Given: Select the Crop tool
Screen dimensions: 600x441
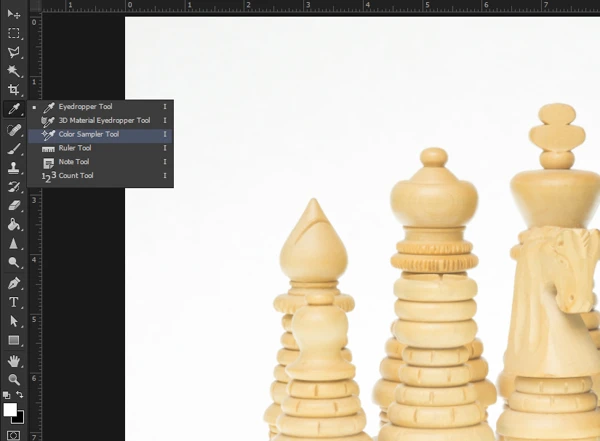Looking at the screenshot, I should 14,90.
